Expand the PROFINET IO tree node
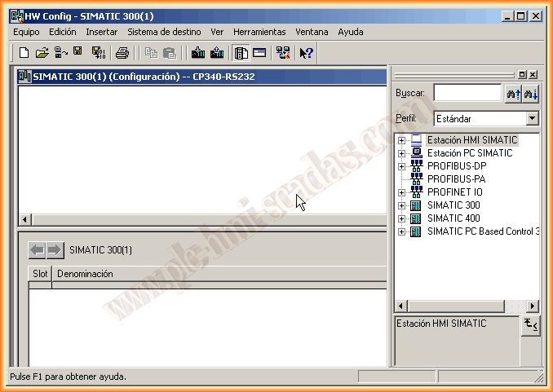Screen dimensions: 553x392 (401, 192)
